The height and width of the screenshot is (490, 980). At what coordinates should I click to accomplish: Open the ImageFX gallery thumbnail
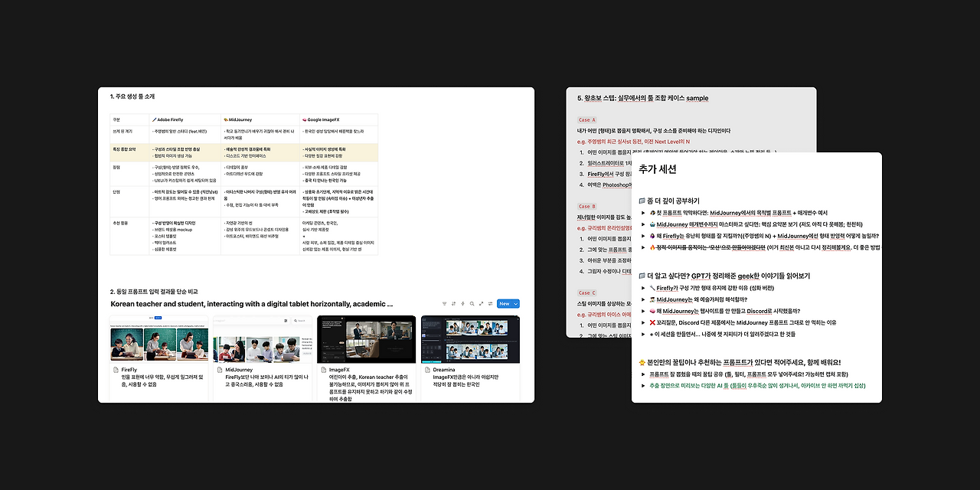[367, 339]
